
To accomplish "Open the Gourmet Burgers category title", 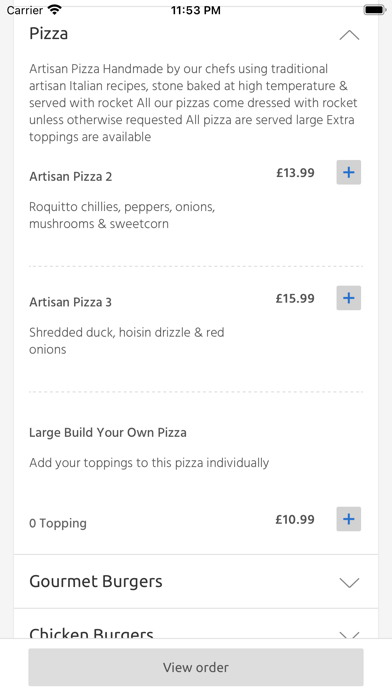I will [96, 581].
